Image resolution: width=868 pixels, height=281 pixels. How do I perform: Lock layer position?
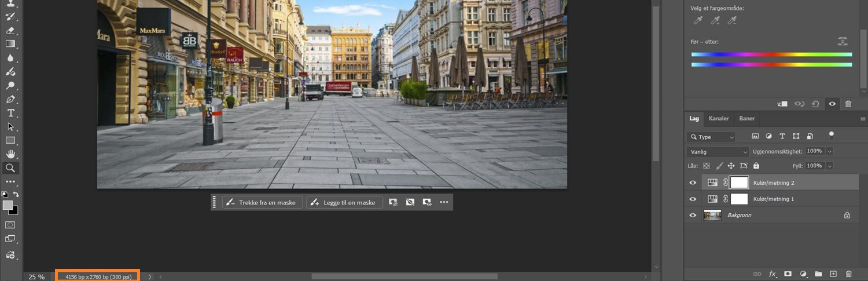pyautogui.click(x=731, y=166)
